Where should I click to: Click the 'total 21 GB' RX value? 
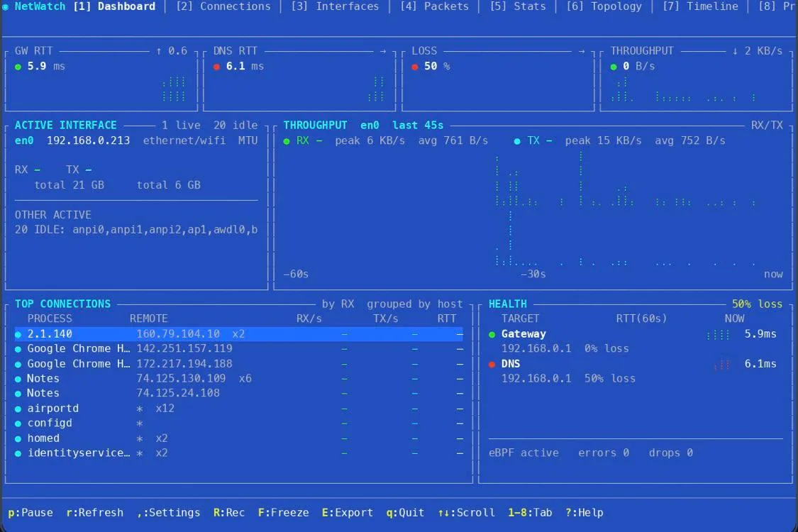(70, 185)
